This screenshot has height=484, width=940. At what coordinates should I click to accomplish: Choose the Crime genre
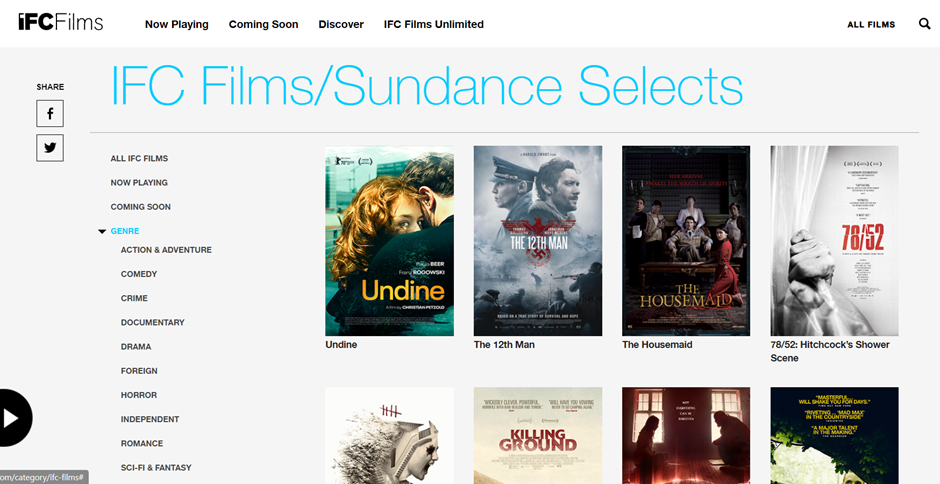tap(134, 298)
